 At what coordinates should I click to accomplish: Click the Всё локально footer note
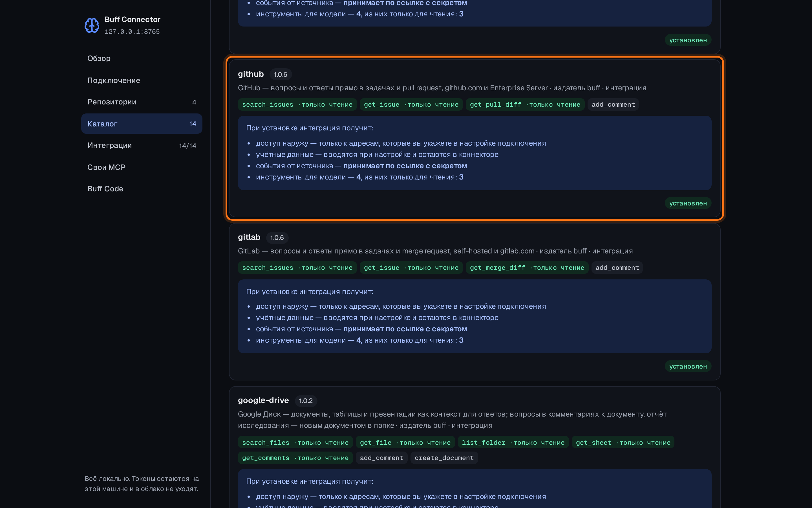tap(142, 483)
